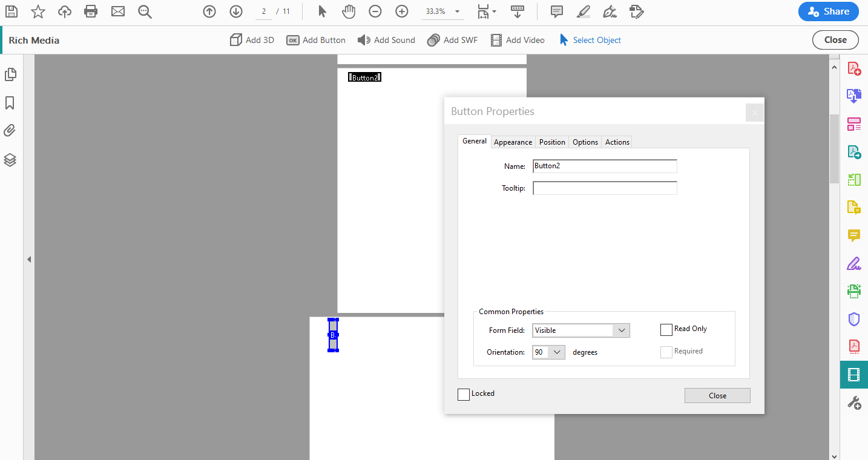Open the Form Field visibility dropdown
This screenshot has height=460, width=868.
click(x=621, y=330)
